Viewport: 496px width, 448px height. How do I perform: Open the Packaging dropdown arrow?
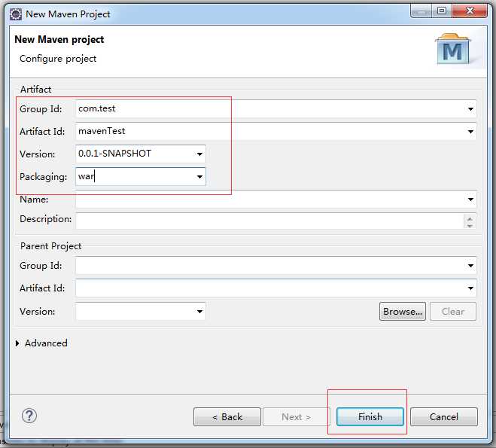[199, 176]
